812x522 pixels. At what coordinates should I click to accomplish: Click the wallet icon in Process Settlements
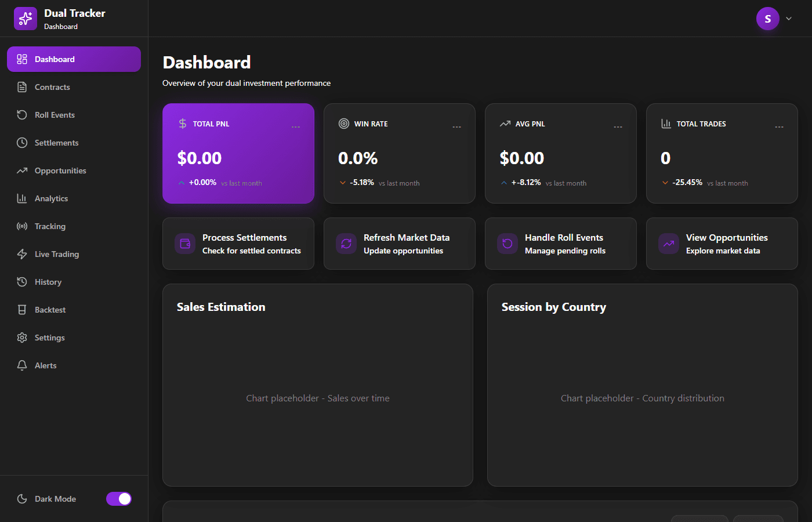point(185,244)
